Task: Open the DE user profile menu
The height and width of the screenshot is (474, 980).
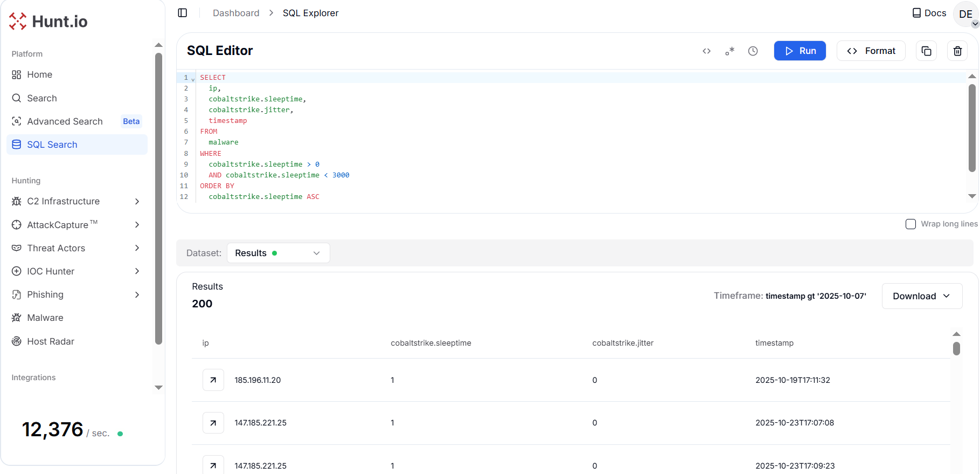Action: click(965, 15)
